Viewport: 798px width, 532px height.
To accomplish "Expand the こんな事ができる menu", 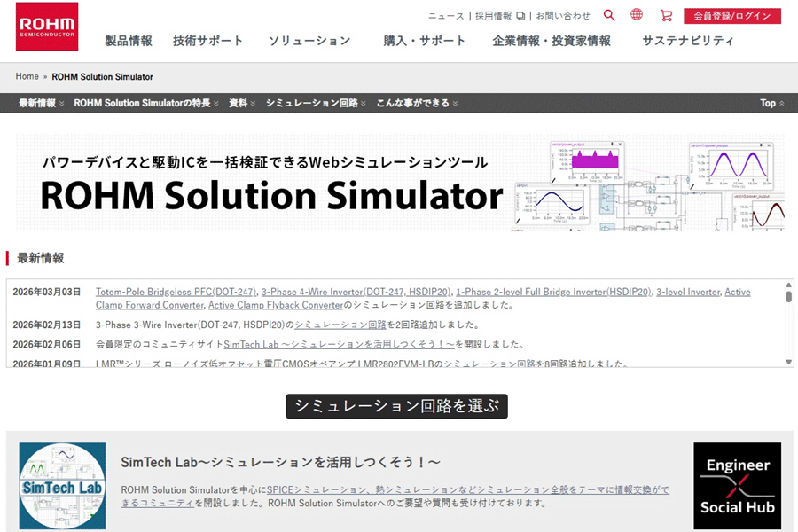I will click(x=417, y=104).
